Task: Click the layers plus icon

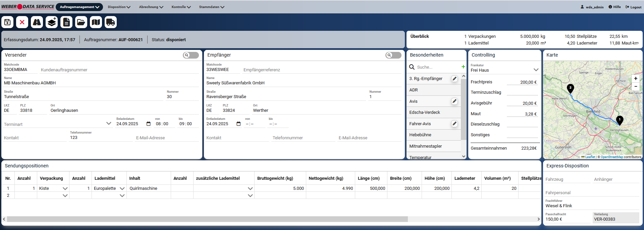Action: [52, 22]
